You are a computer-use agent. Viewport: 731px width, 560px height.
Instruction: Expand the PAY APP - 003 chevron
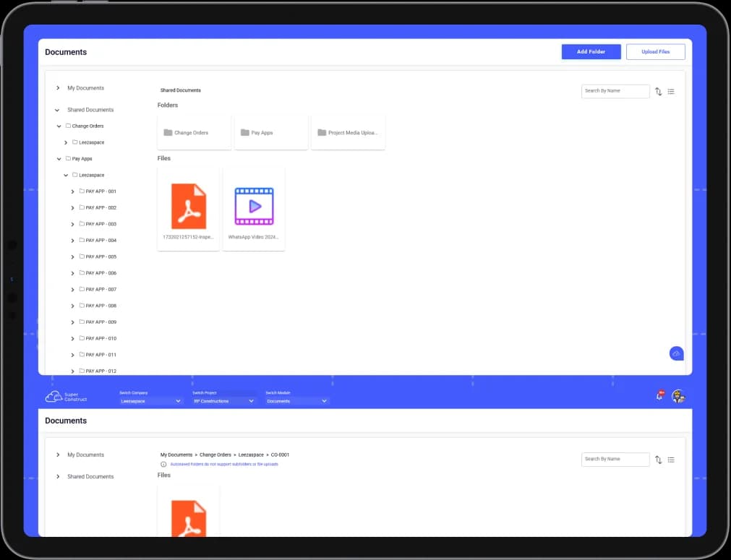click(x=72, y=224)
